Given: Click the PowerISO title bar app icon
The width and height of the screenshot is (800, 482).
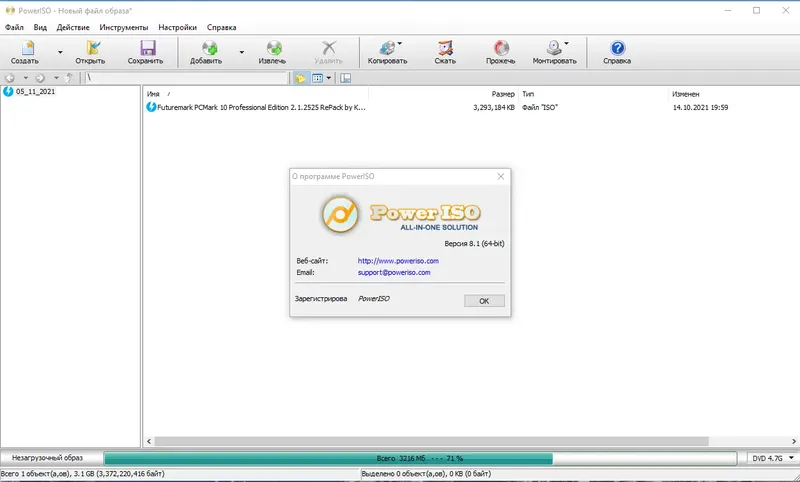Looking at the screenshot, I should click(x=10, y=10).
